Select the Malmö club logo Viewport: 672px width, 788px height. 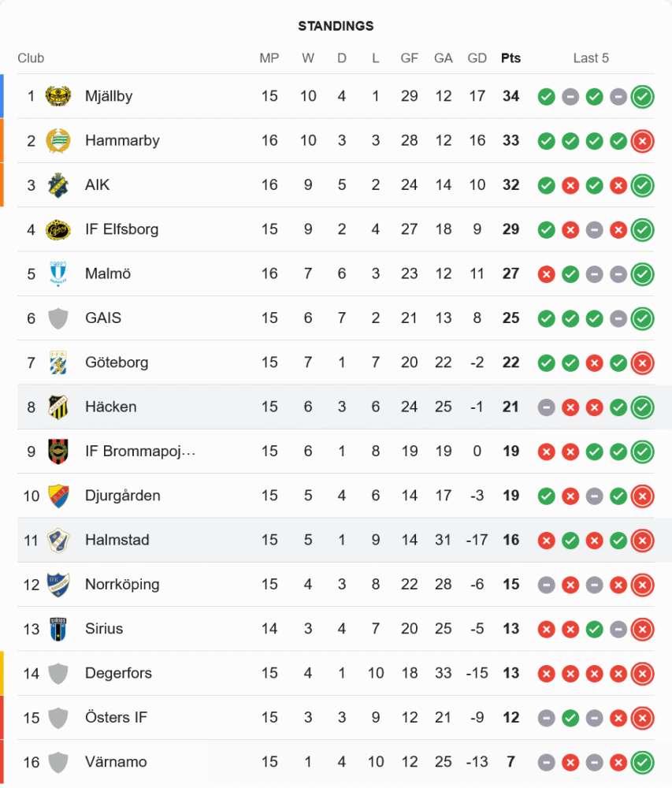point(58,274)
